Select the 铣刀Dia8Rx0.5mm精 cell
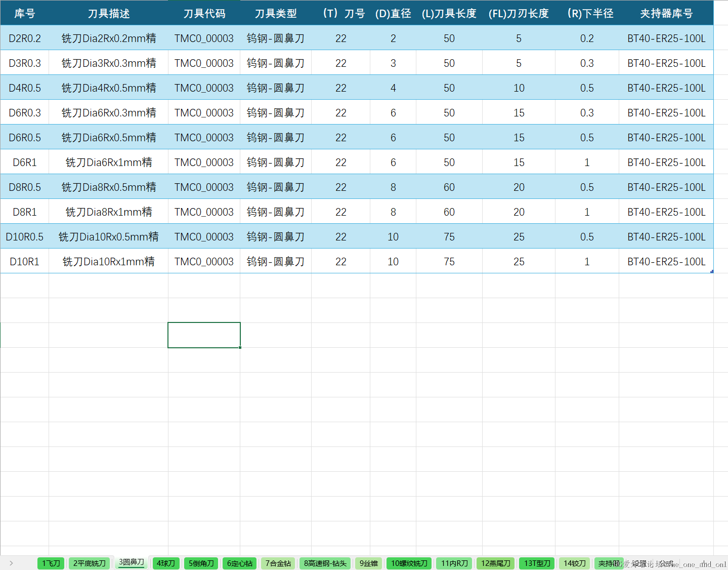Viewport: 728px width, 570px height. [109, 187]
